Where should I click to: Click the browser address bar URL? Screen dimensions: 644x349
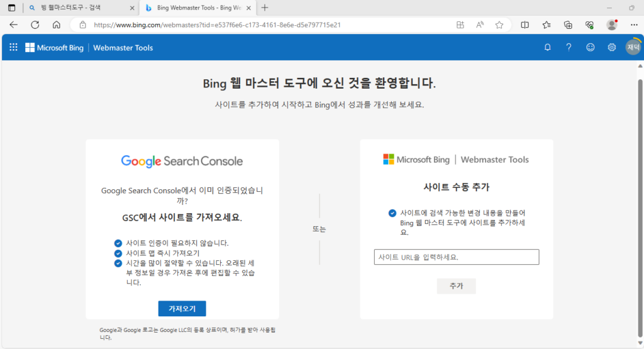point(217,25)
